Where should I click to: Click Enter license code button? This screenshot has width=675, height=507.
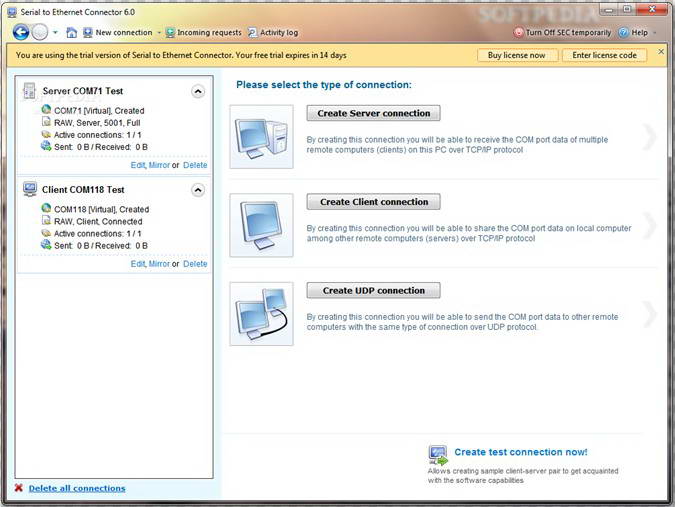click(x=604, y=55)
